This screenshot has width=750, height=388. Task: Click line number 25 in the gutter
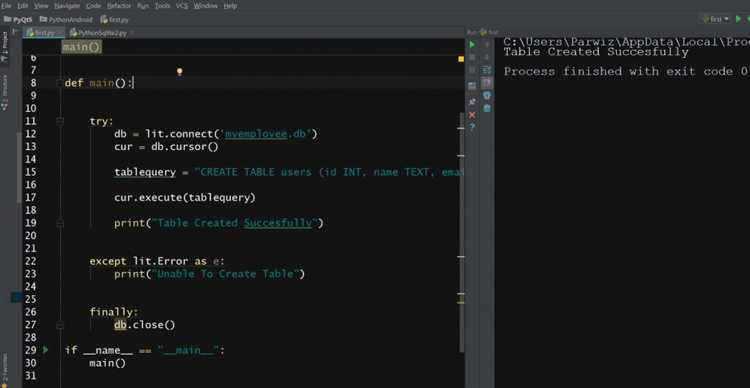(x=30, y=299)
